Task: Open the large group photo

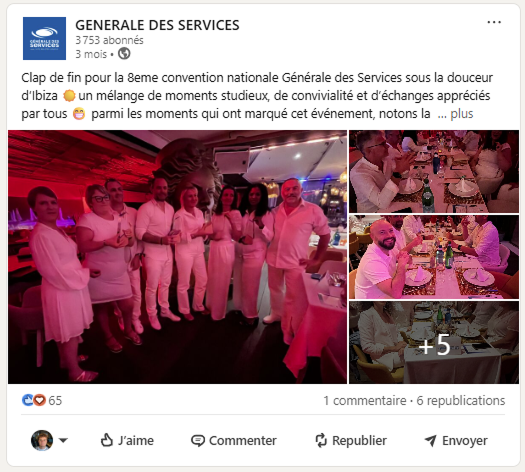Action: tap(177, 257)
